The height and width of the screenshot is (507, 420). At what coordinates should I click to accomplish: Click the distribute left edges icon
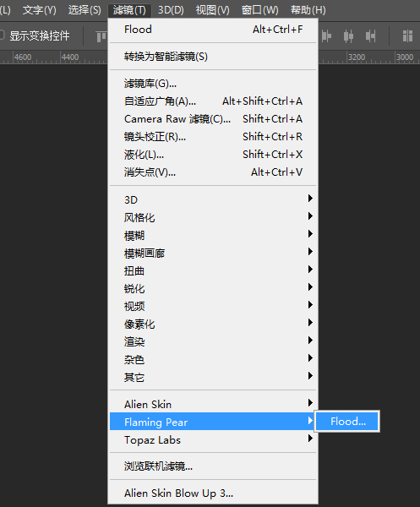pyautogui.click(x=326, y=35)
